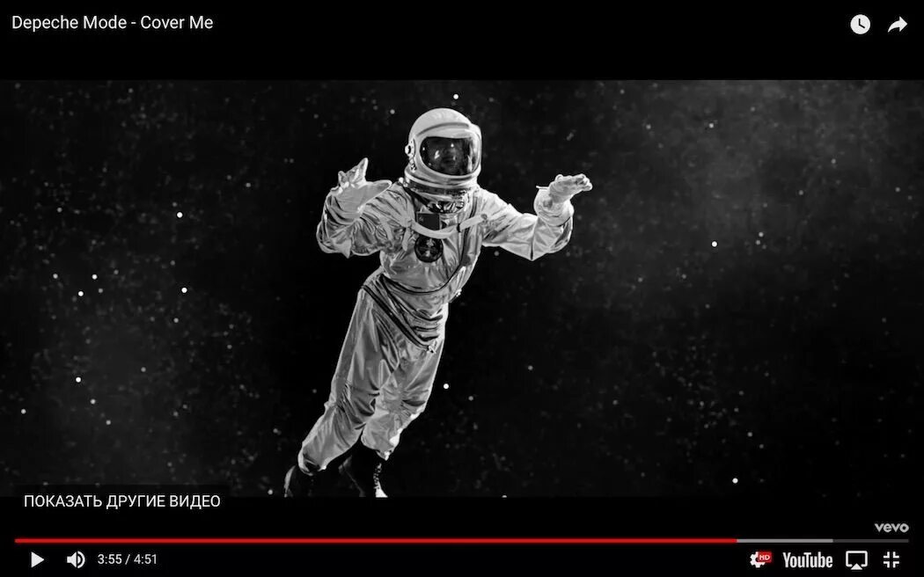Click ПОКАЗАТЬ ДРУГИЕ ВИДЕО button
The image size is (924, 577).
(122, 501)
